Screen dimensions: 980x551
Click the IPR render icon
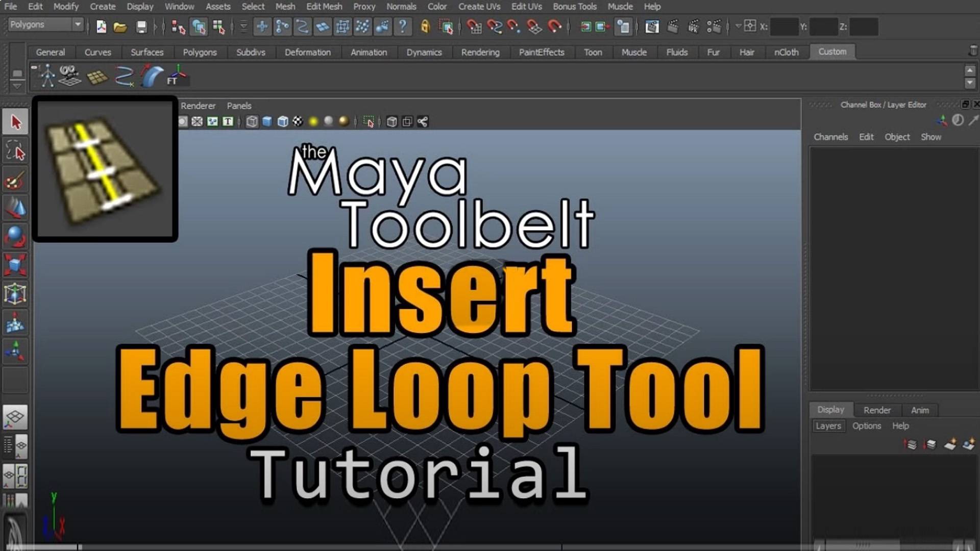coord(693,27)
